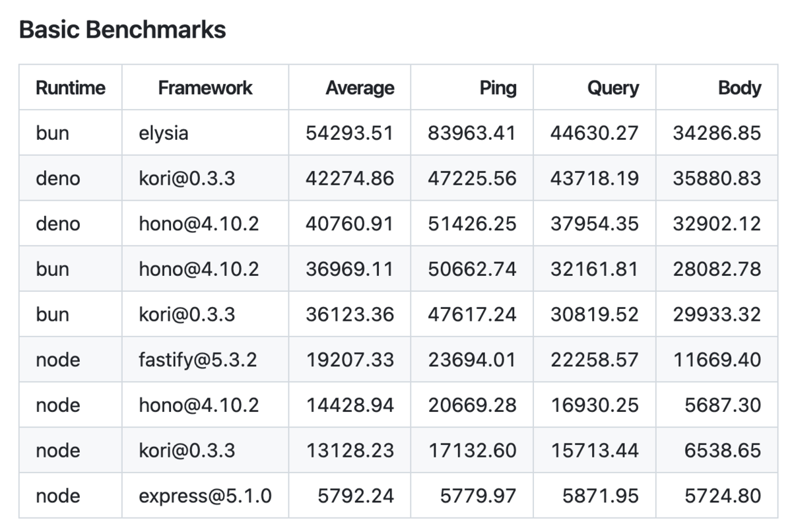This screenshot has width=792, height=532.
Task: Click the Body value 11669.40
Action: point(717,360)
